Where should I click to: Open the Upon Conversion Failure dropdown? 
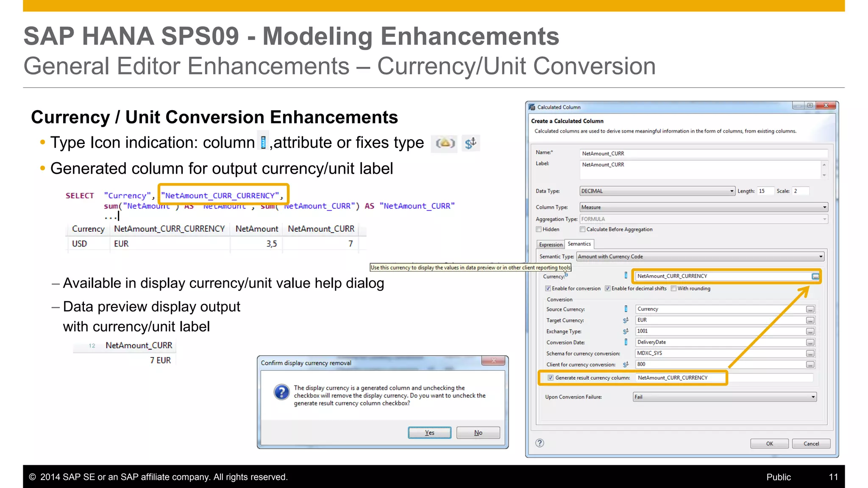(x=725, y=397)
